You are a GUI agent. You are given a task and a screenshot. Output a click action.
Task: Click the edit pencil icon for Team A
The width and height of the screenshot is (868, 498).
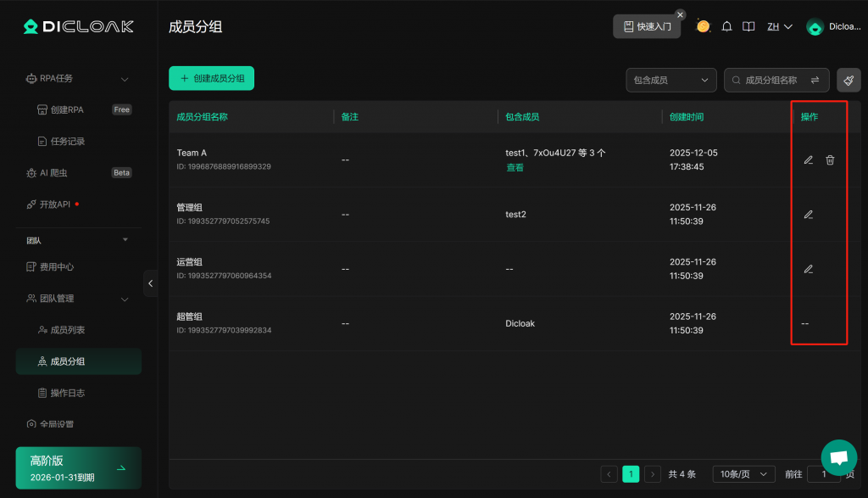808,160
